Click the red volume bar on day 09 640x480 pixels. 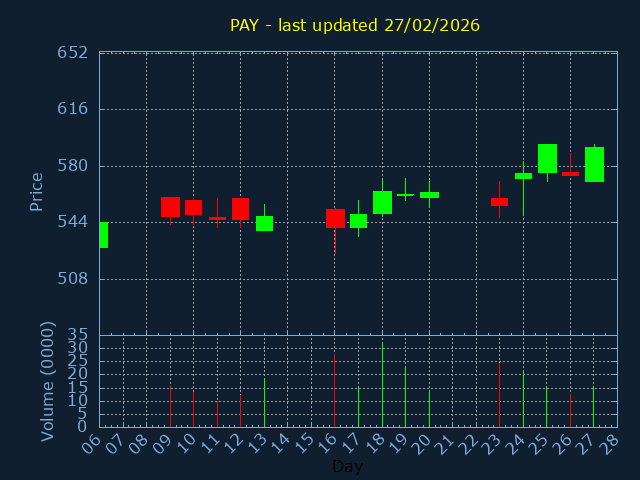(170, 406)
